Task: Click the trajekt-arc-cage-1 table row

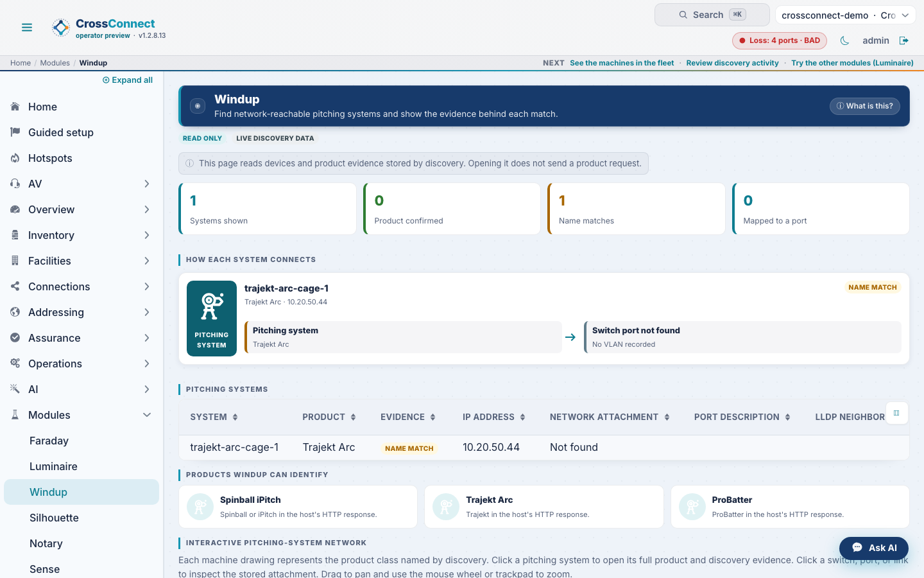Action: pos(543,448)
